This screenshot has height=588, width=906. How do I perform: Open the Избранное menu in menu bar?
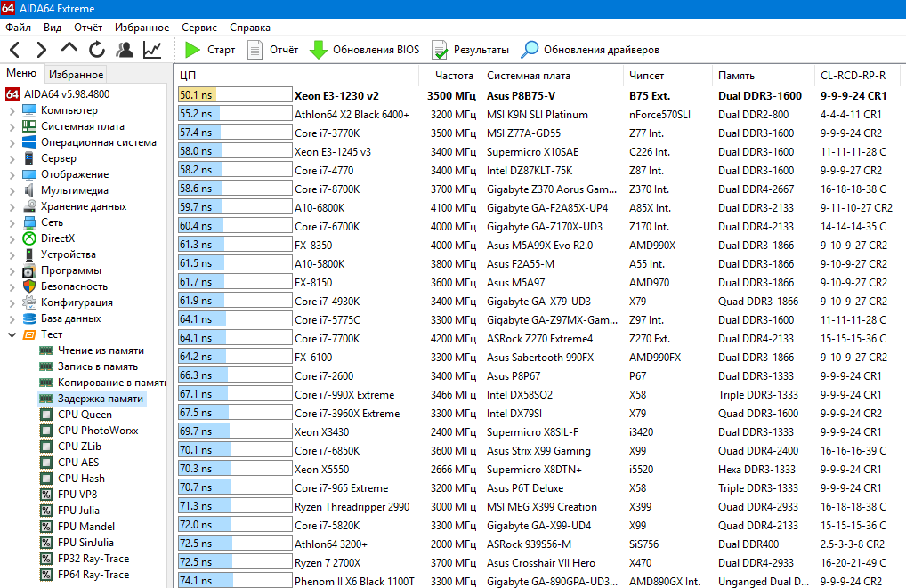pyautogui.click(x=142, y=28)
